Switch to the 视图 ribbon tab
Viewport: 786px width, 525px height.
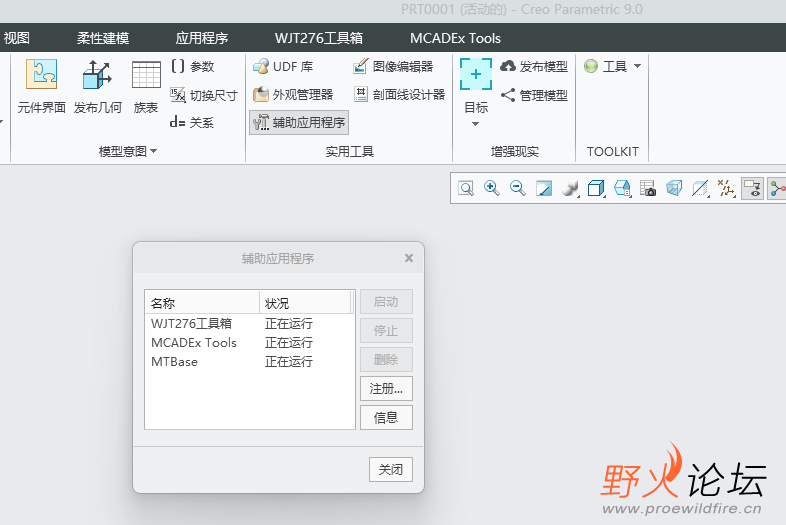[x=17, y=38]
